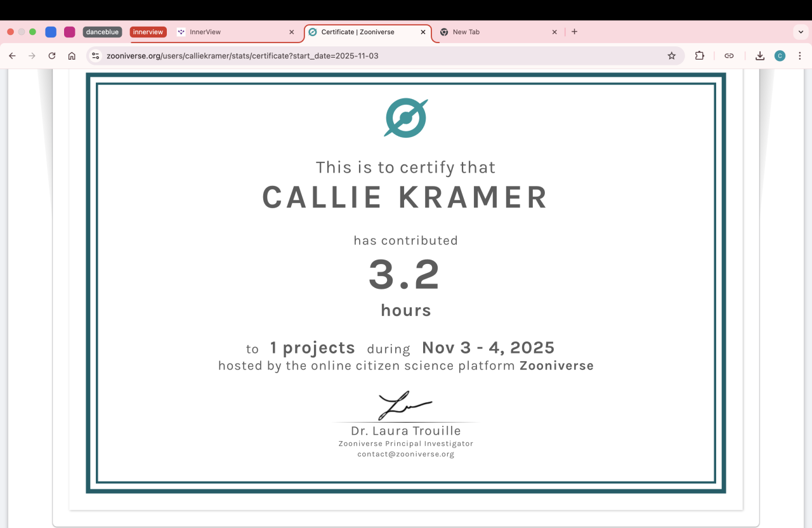Click "Zooniverse Principal Investigator" title text
This screenshot has height=528, width=812.
point(406,444)
